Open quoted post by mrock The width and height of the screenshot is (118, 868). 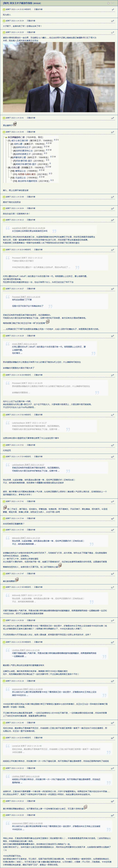(x=24, y=344)
